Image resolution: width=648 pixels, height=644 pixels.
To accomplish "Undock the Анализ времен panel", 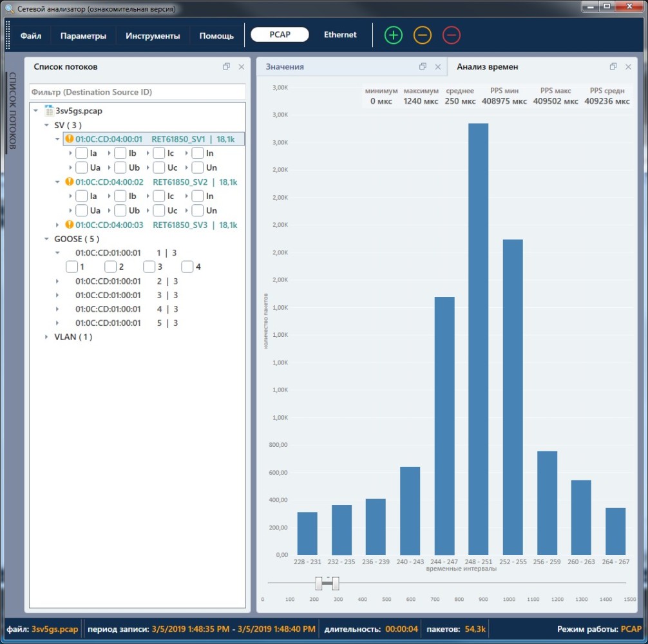I will [x=613, y=66].
